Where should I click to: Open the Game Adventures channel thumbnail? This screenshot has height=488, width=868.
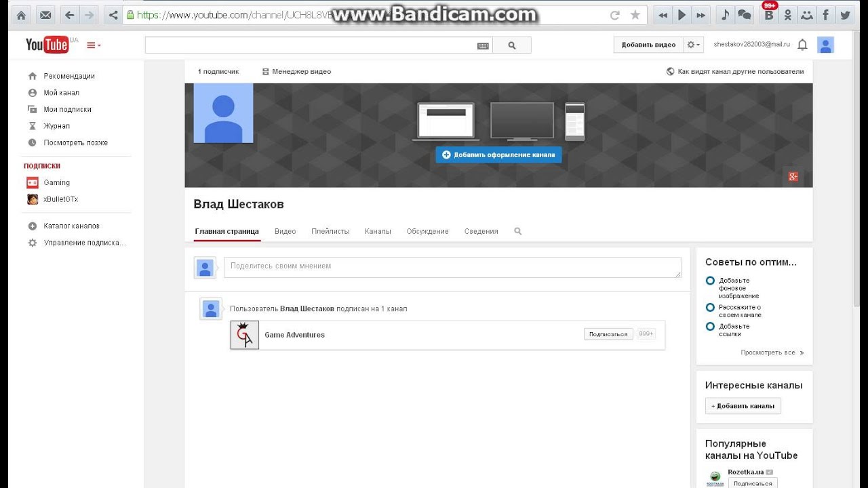[x=245, y=335]
